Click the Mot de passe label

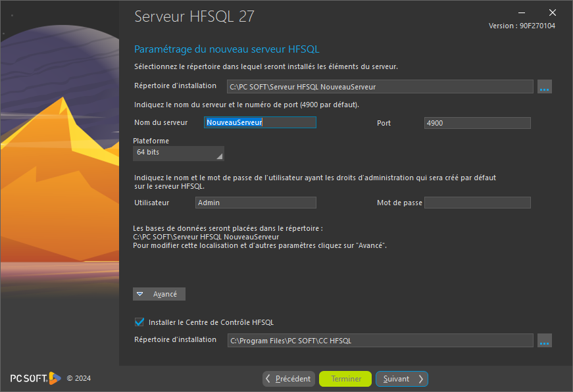(399, 203)
